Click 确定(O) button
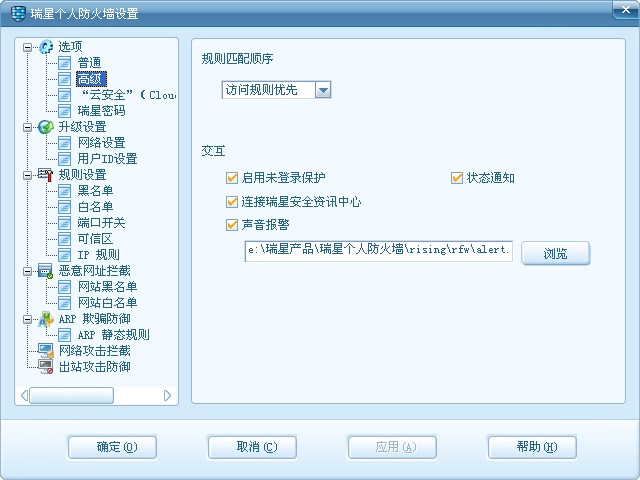 point(112,447)
